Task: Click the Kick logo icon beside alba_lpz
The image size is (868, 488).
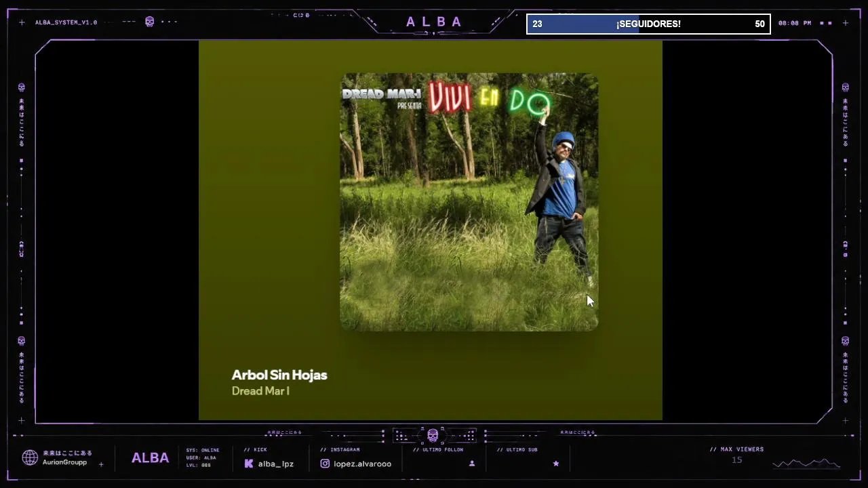Action: (249, 464)
